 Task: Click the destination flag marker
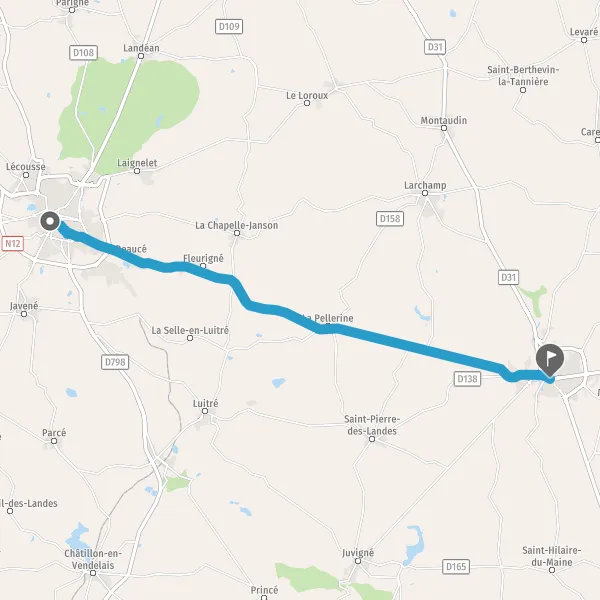click(x=549, y=360)
